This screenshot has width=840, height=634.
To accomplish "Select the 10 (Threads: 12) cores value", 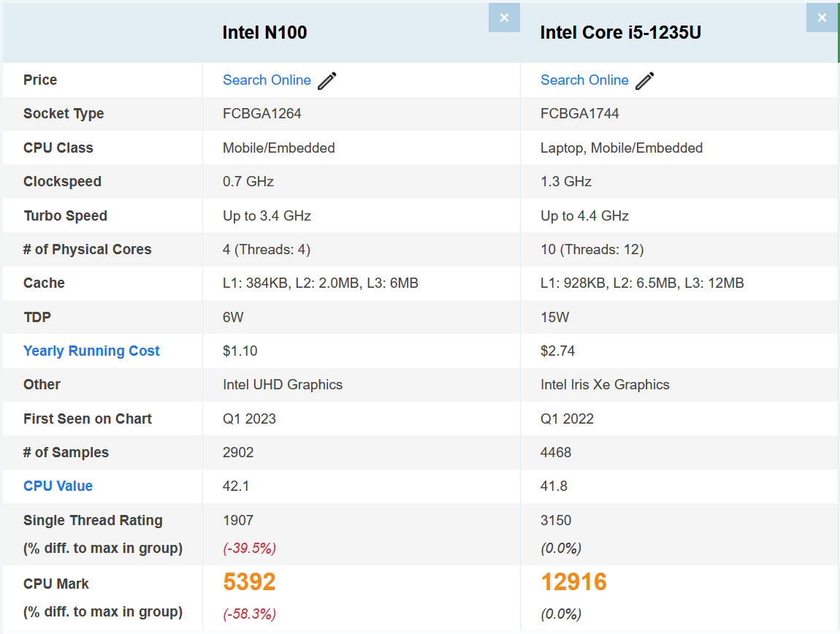I will 592,250.
